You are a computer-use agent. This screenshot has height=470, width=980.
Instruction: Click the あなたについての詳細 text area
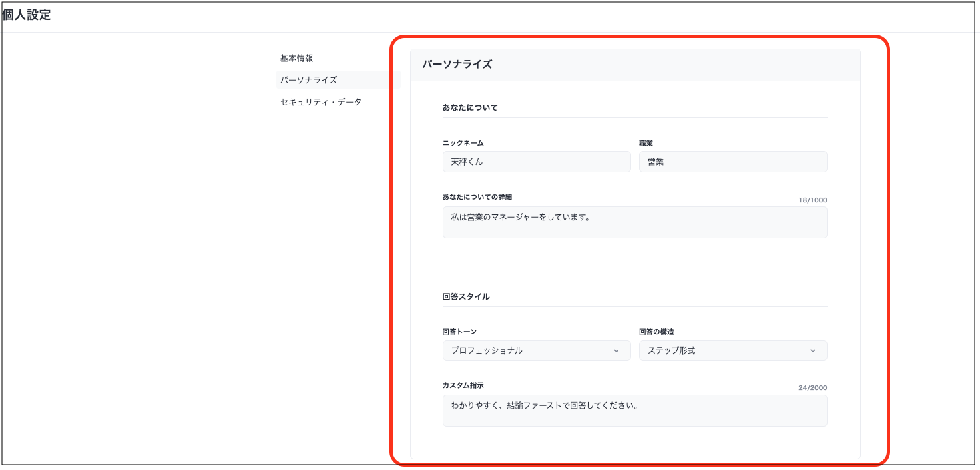(x=635, y=222)
